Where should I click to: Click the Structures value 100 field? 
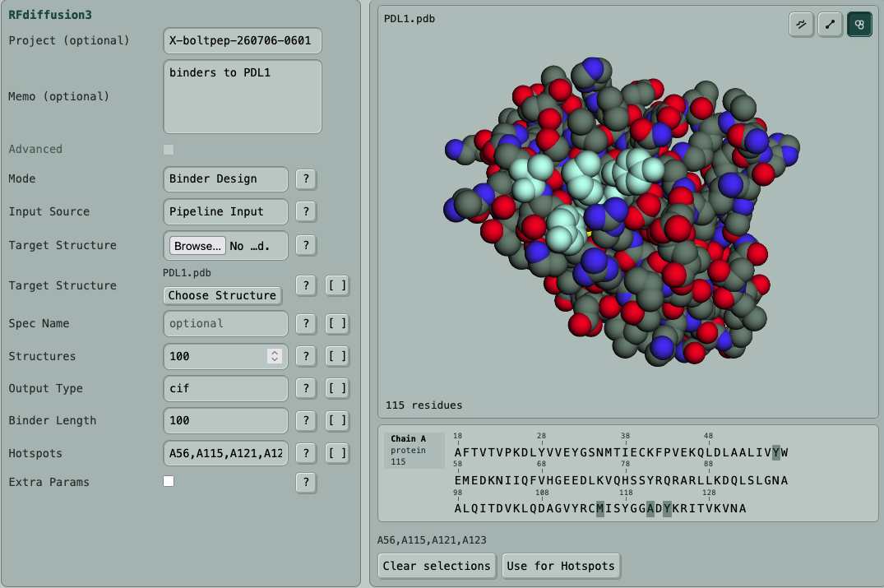[225, 356]
